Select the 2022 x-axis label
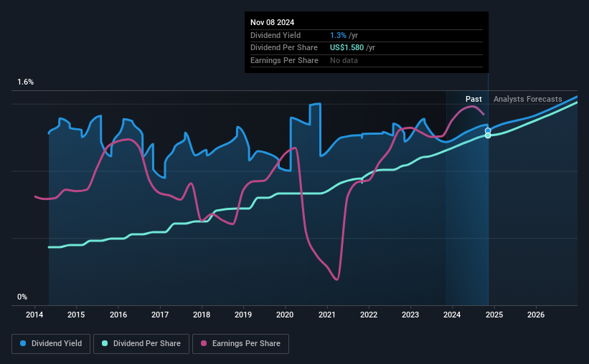Viewport: 589px width, 364px height. tap(369, 315)
